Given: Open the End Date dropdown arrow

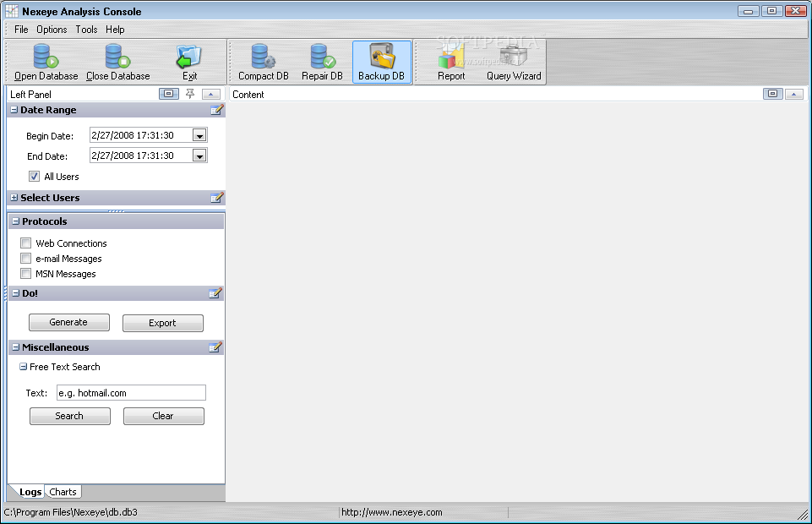Looking at the screenshot, I should 199,156.
